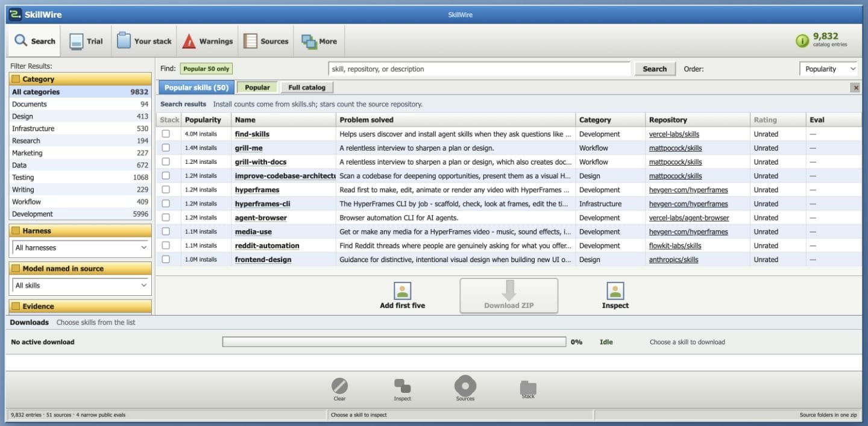
Task: Click the Popular 50 only filter chip
Action: [x=207, y=69]
